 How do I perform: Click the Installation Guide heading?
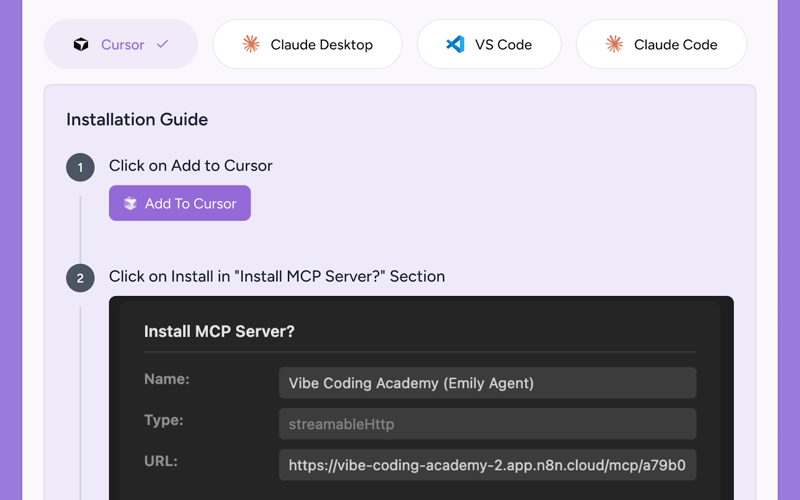coord(137,119)
